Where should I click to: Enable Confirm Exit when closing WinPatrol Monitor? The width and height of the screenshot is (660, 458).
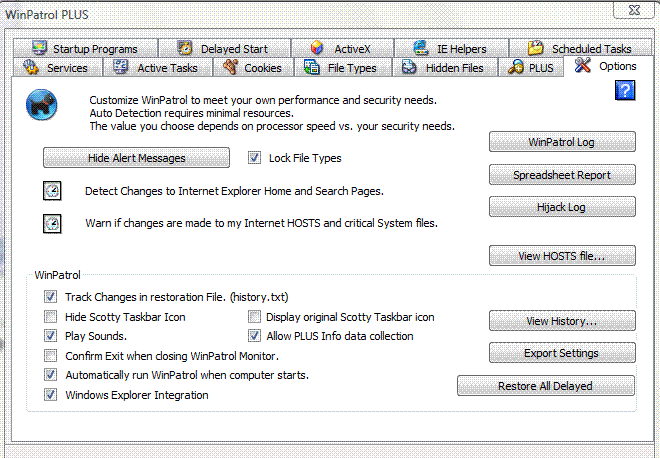click(x=51, y=356)
